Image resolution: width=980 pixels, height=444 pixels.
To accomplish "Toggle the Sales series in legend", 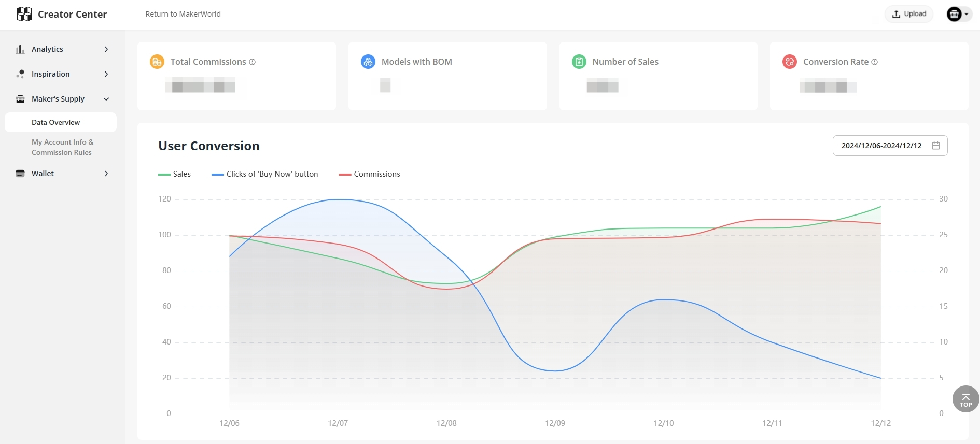I will [175, 174].
